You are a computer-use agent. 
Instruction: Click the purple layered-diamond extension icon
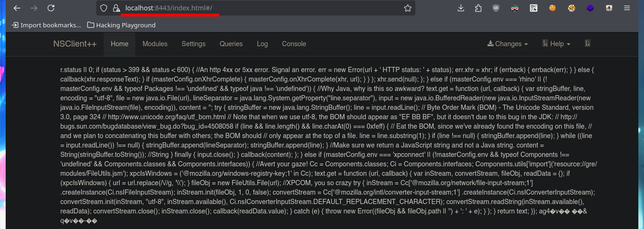[590, 8]
